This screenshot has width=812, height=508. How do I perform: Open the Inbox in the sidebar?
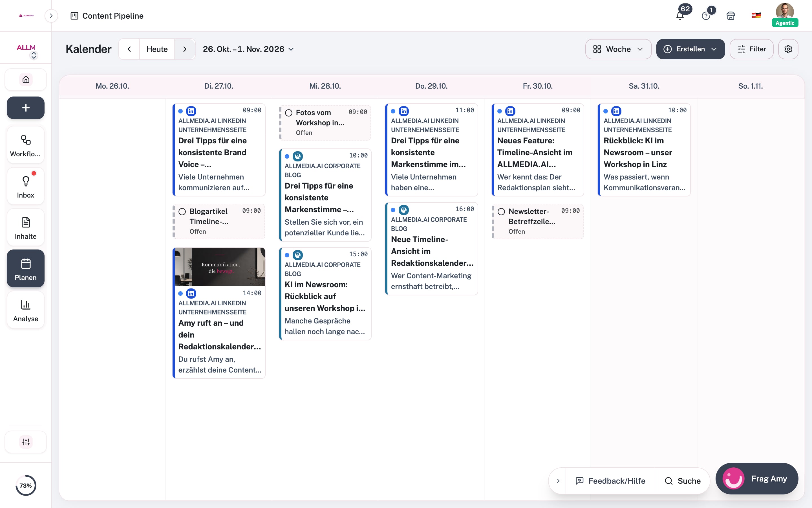point(25,186)
